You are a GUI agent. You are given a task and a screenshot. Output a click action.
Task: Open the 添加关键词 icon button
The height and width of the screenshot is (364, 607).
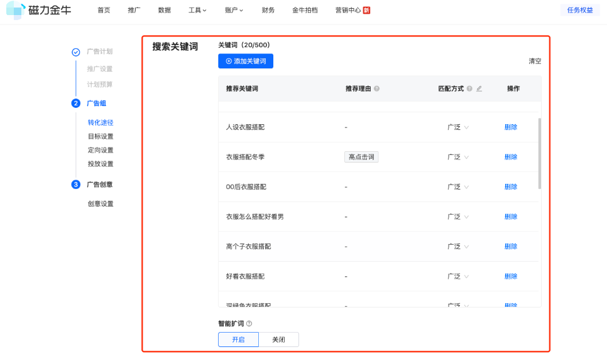[x=227, y=61]
